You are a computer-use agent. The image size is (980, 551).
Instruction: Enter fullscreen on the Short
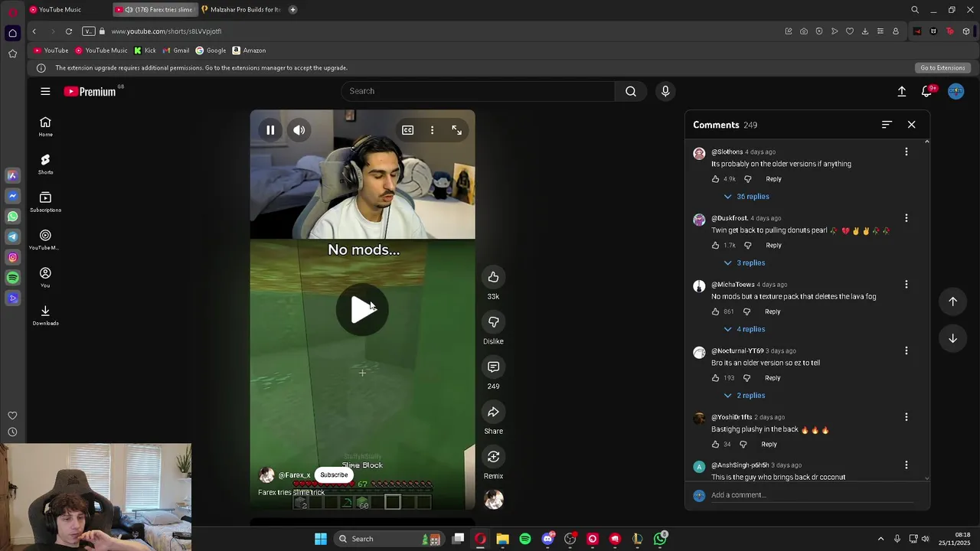pyautogui.click(x=456, y=130)
